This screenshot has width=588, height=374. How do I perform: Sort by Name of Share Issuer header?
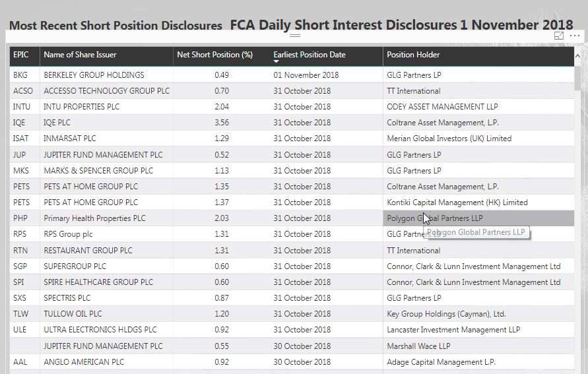tap(80, 55)
